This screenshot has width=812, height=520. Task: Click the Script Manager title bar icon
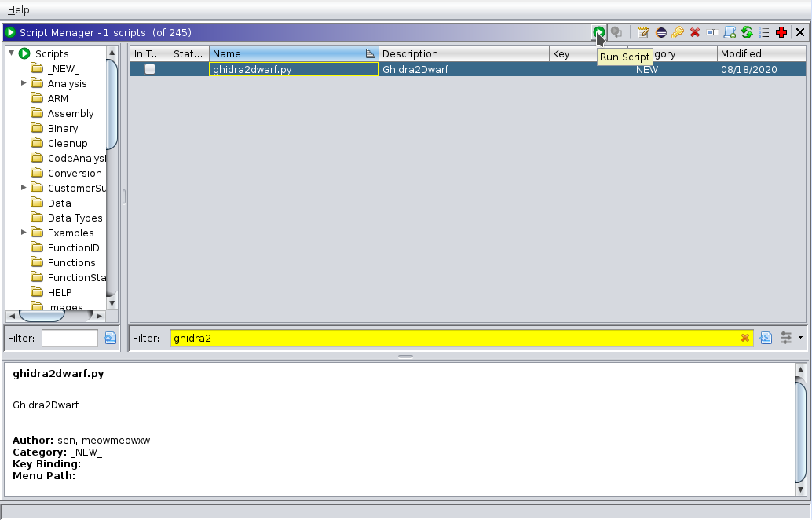click(10, 33)
